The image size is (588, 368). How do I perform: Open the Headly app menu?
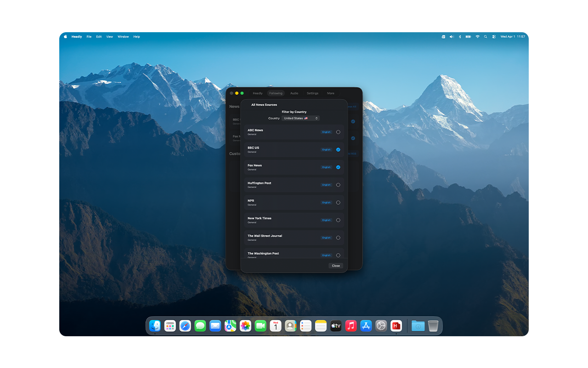coord(77,37)
